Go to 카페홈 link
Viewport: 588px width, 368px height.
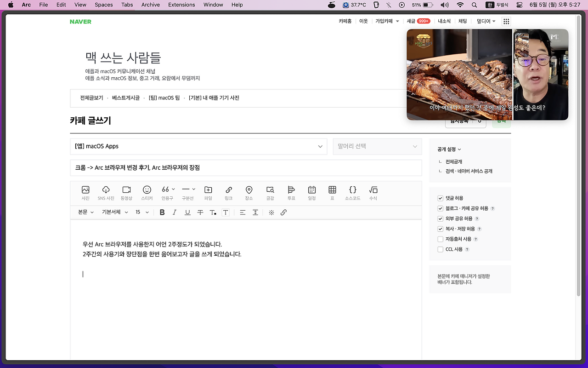pyautogui.click(x=345, y=21)
